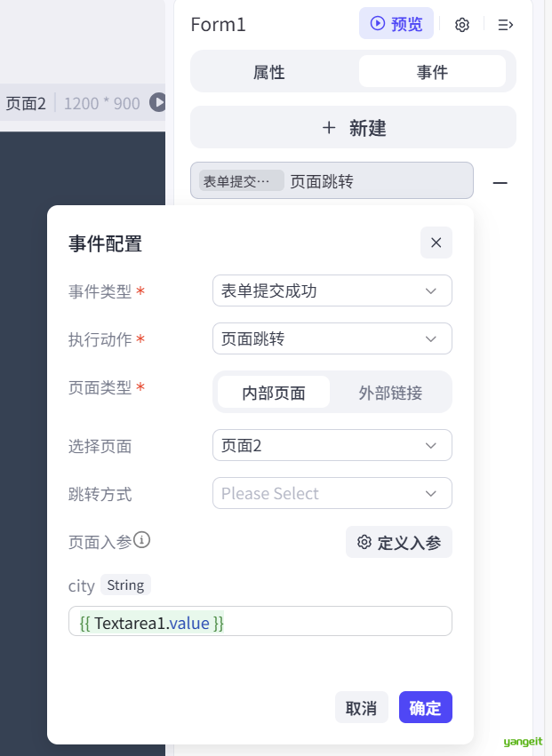
Task: Click the Form1 settings gear icon
Action: [461, 25]
